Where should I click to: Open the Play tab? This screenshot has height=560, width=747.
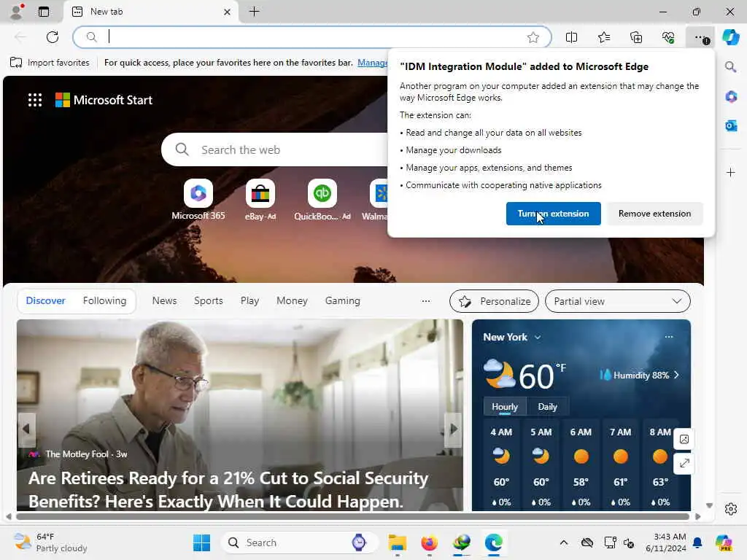click(x=249, y=301)
